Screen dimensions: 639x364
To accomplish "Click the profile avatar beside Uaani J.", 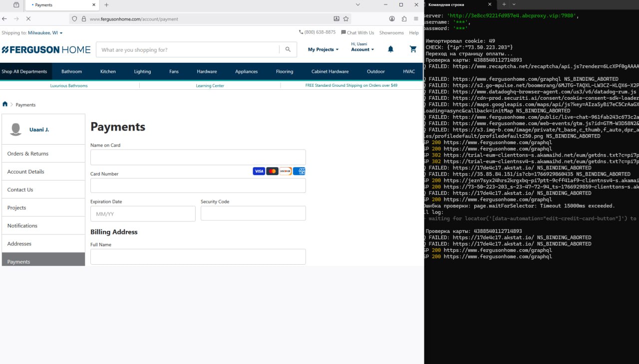I will [x=16, y=130].
